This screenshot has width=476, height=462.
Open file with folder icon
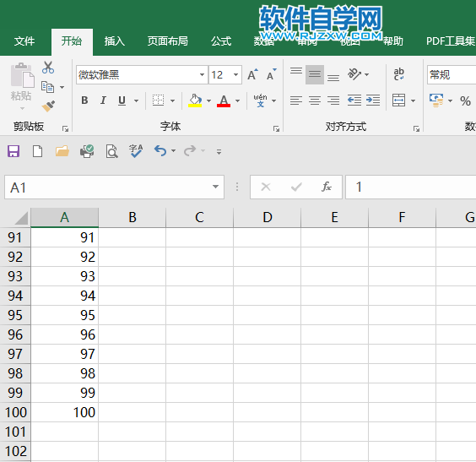pos(62,151)
